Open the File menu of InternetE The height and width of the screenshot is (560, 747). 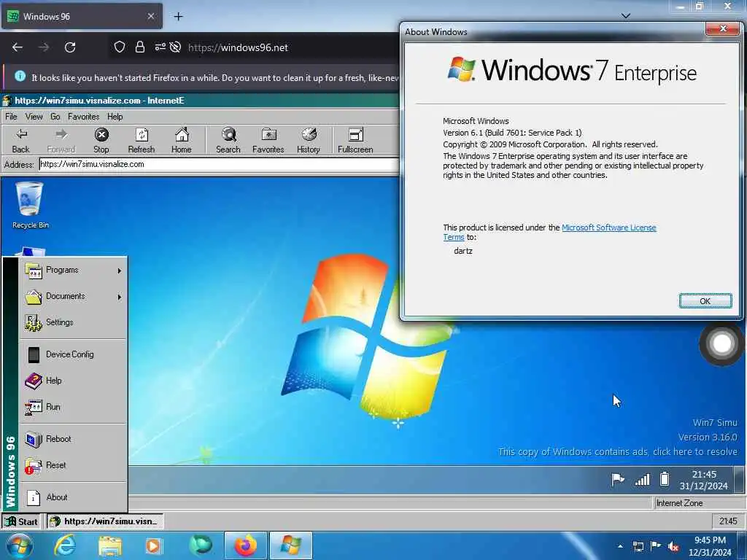[11, 117]
